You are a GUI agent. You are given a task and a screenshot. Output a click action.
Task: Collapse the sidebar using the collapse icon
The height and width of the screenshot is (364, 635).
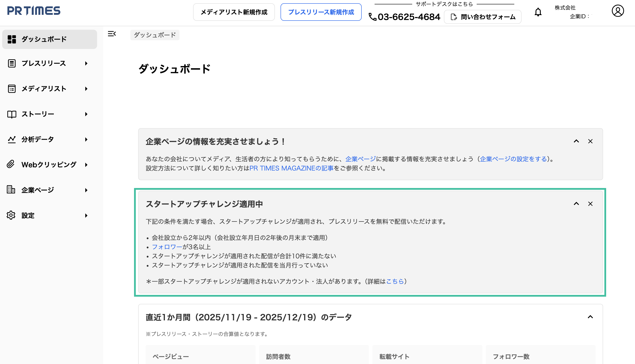(112, 34)
